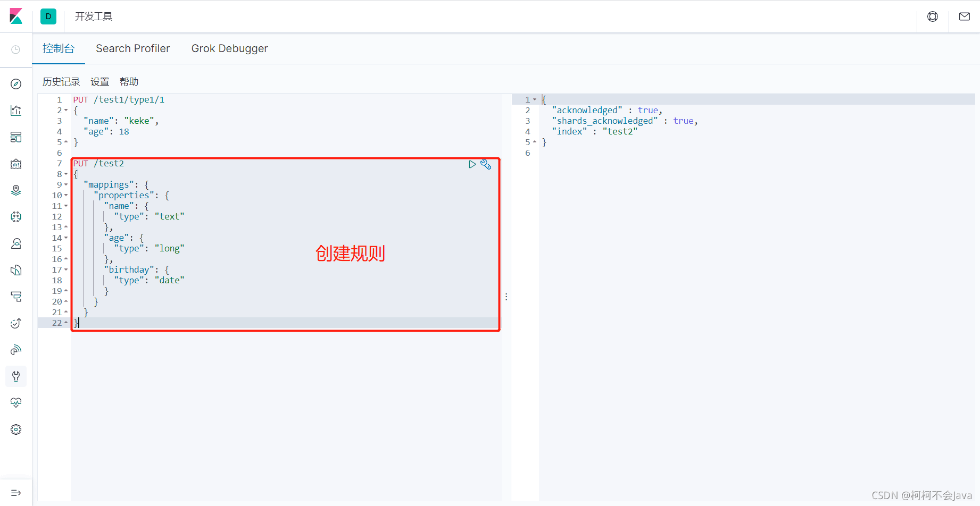Toggle fold arrow at editor line 22
The image size is (980, 506).
(x=66, y=323)
